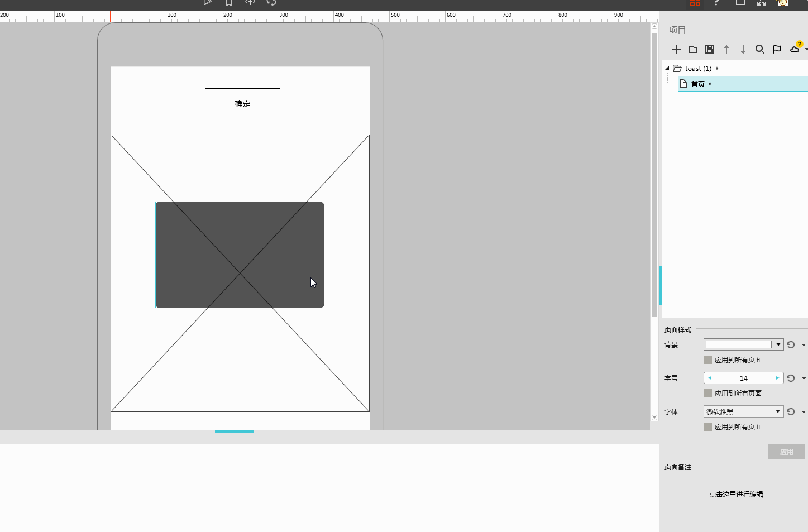Click the new folder icon in project toolbar

point(693,49)
